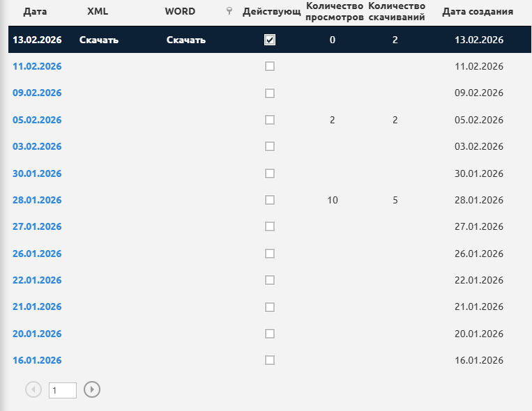Check the Действующ checkbox for 30.01.2026
This screenshot has width=532, height=411.
click(x=270, y=173)
